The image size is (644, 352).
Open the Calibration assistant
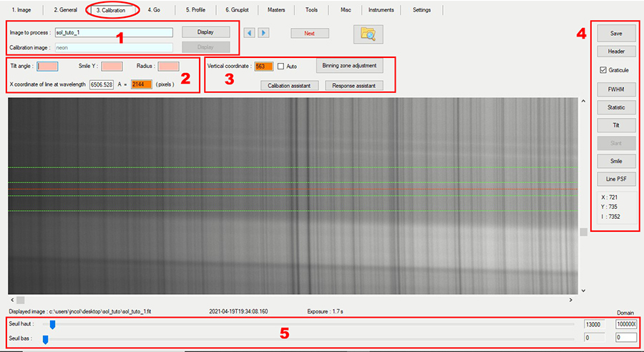(290, 85)
